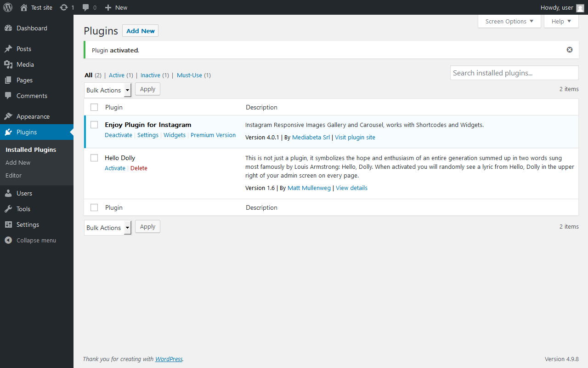588x368 pixels.
Task: Focus the Search installed plugins field
Action: tap(514, 73)
